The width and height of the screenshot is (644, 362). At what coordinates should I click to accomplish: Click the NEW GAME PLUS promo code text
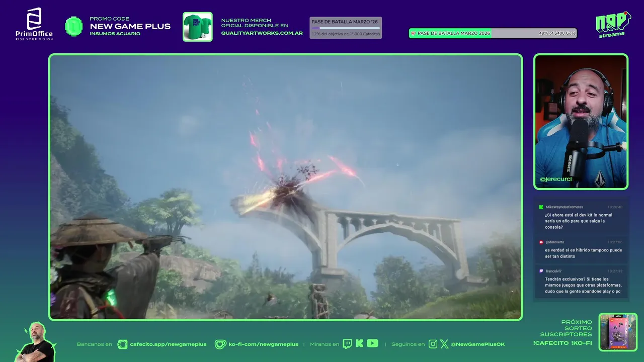(x=130, y=26)
